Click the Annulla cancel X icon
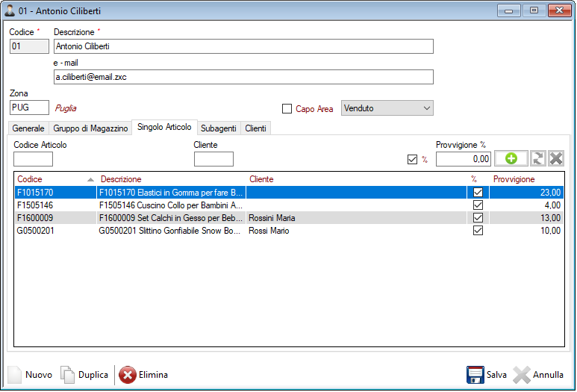The height and width of the screenshot is (392, 577). tap(522, 375)
